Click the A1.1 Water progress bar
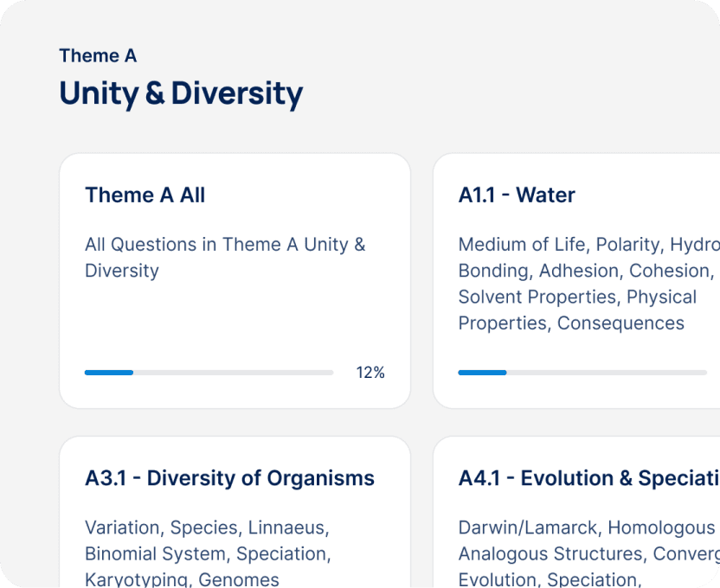The height and width of the screenshot is (588, 720). [582, 373]
